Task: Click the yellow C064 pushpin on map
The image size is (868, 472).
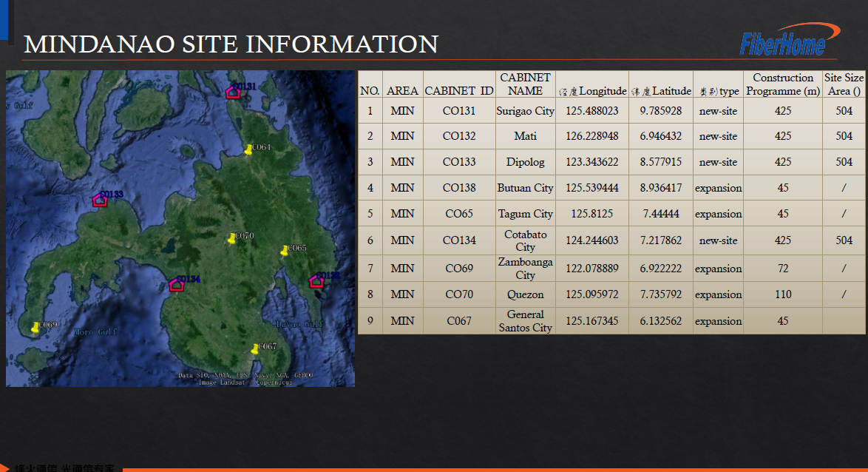Action: tap(248, 149)
